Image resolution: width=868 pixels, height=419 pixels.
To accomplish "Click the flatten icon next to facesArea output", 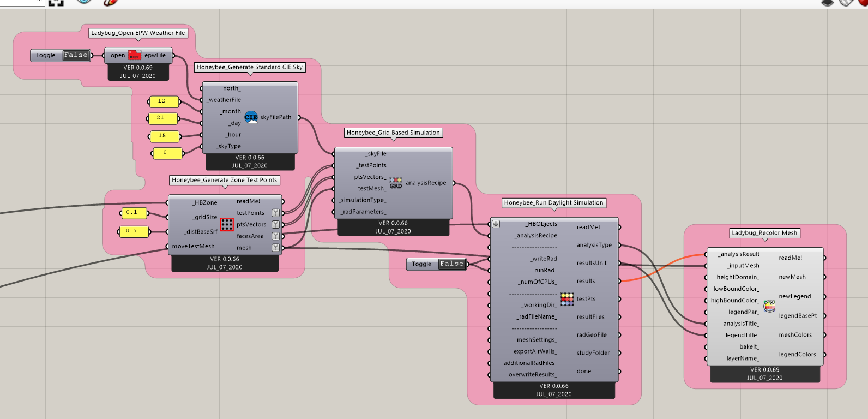I will pos(276,236).
